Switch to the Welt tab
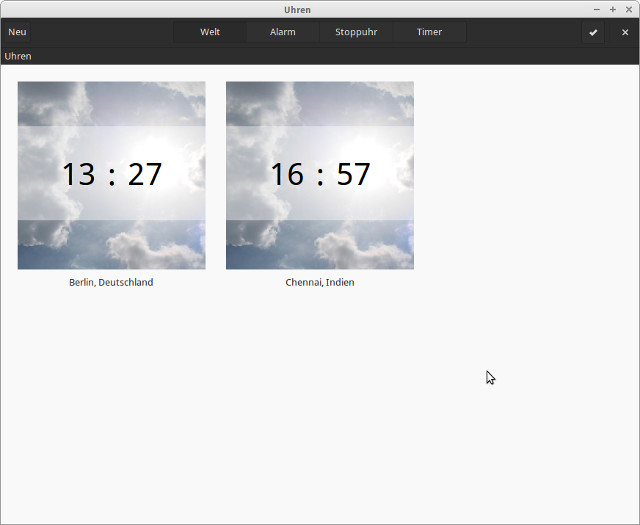 pyautogui.click(x=210, y=32)
